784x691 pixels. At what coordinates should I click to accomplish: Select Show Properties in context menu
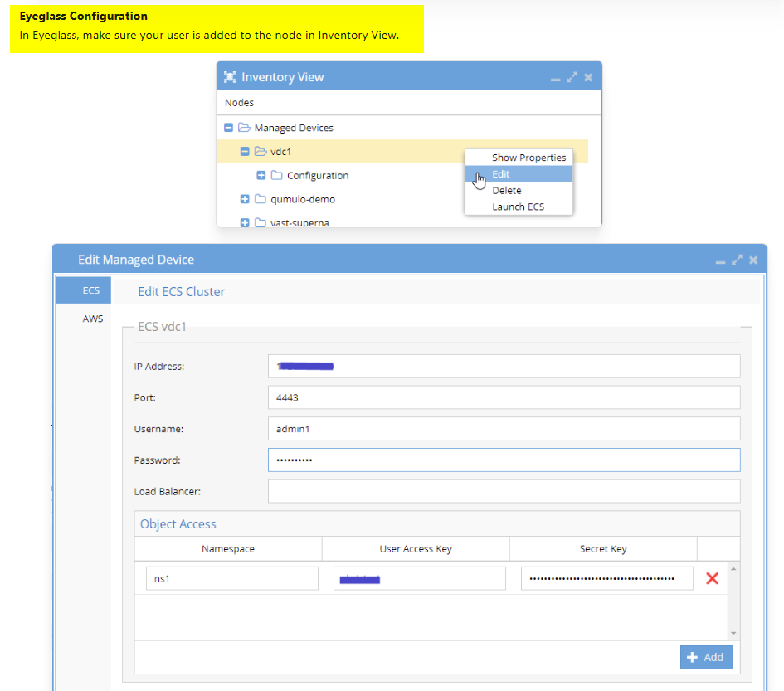coord(528,158)
